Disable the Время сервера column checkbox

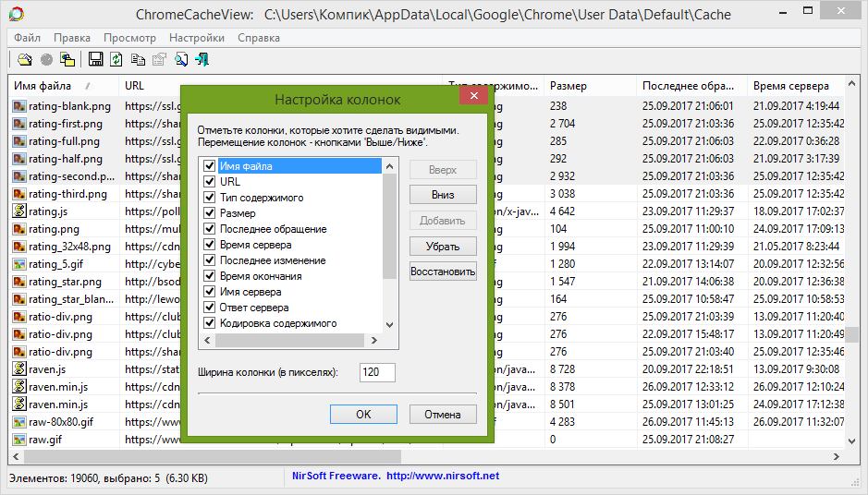tap(210, 245)
